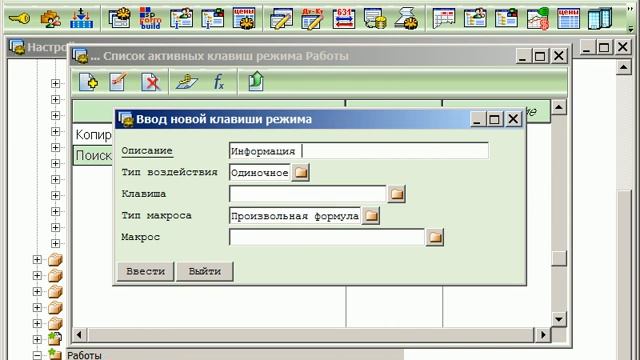Click the key-on-sheet icon in list toolbar
The height and width of the screenshot is (360, 640).
pos(187,82)
